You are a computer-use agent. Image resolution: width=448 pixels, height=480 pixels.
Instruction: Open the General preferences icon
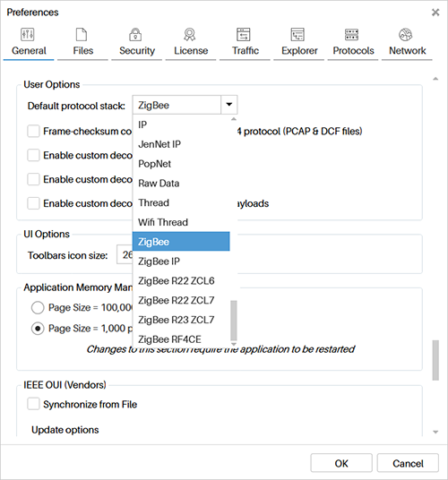tap(28, 35)
